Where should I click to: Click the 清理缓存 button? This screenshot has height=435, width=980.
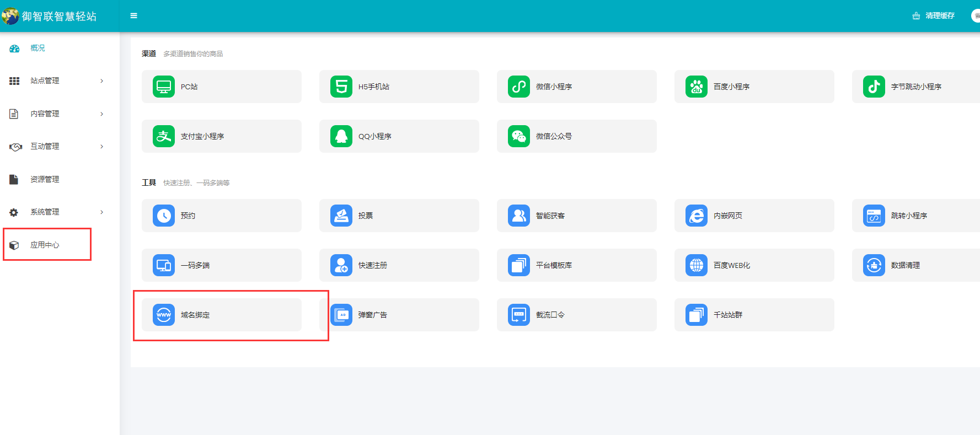click(x=934, y=16)
